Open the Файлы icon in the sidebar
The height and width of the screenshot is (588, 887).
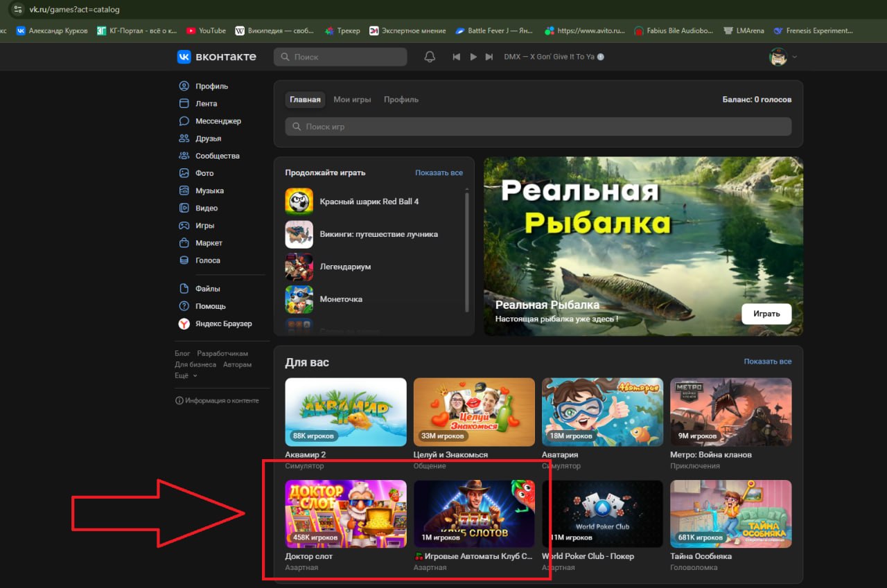tap(184, 289)
